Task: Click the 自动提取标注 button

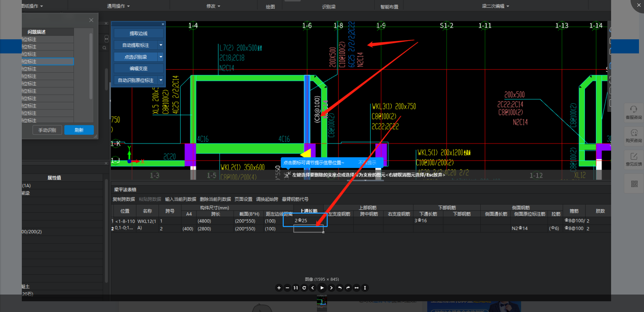Action: click(136, 45)
